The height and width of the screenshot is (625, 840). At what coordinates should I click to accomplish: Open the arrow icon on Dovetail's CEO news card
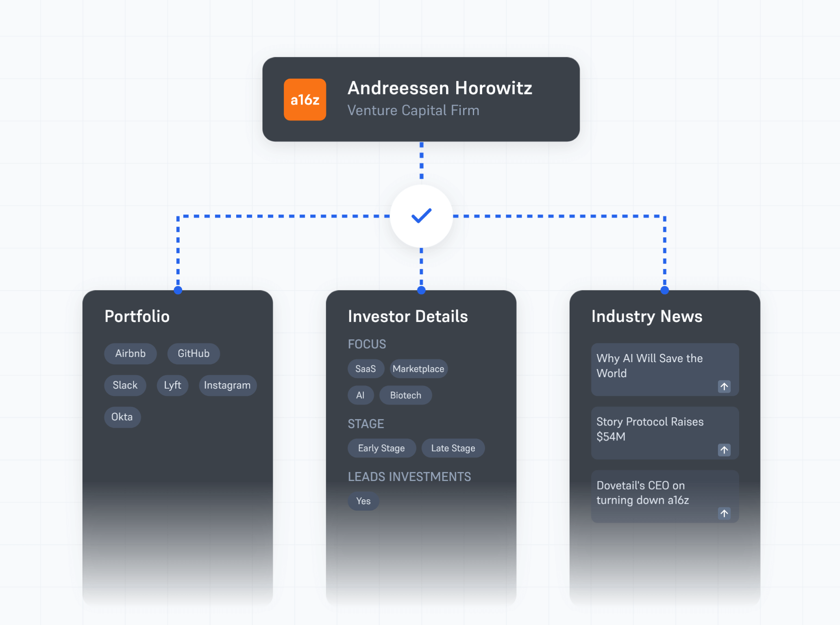[x=724, y=514]
